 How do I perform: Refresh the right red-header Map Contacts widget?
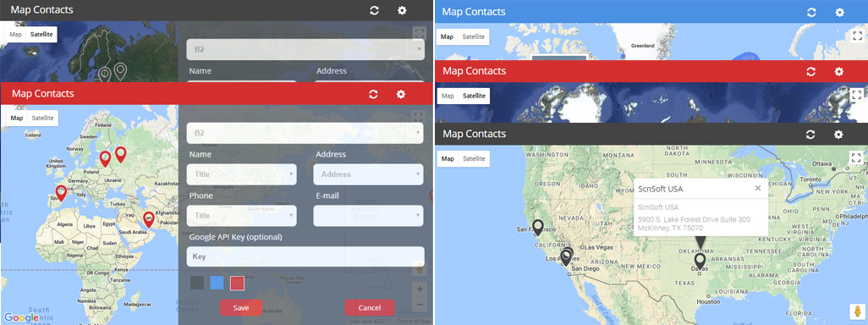[x=811, y=71]
